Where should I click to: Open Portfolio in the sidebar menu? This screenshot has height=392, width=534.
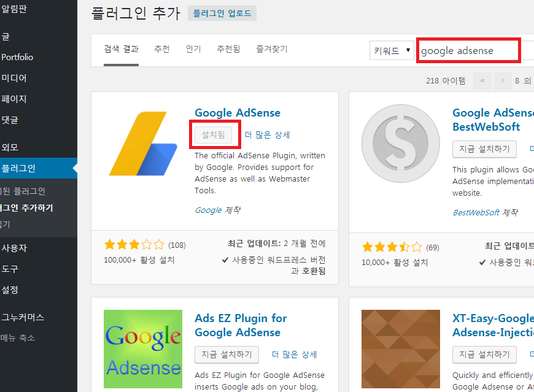coord(17,57)
